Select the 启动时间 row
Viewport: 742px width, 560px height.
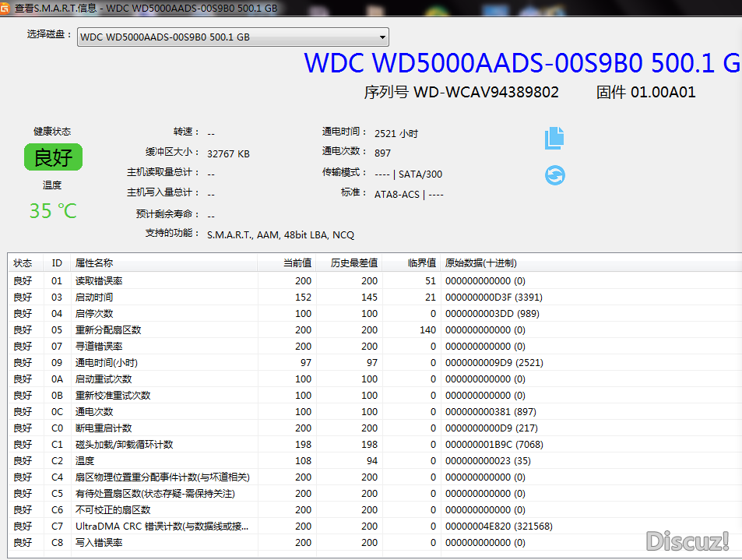click(x=375, y=298)
